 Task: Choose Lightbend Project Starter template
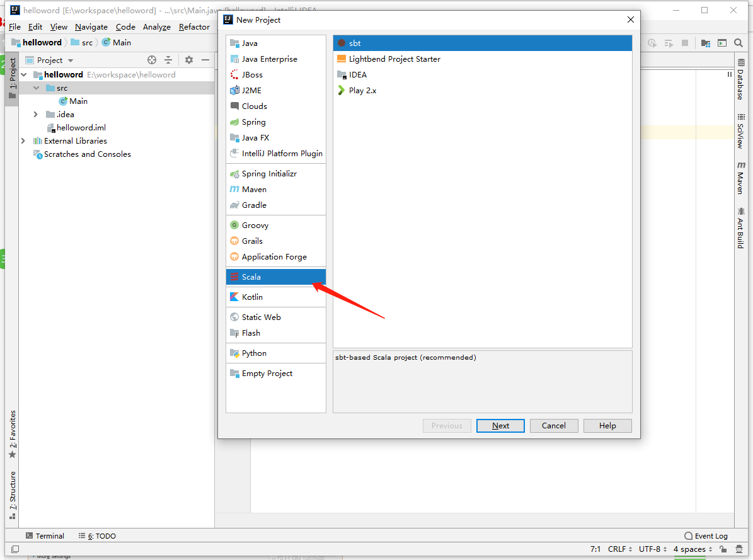point(482,59)
